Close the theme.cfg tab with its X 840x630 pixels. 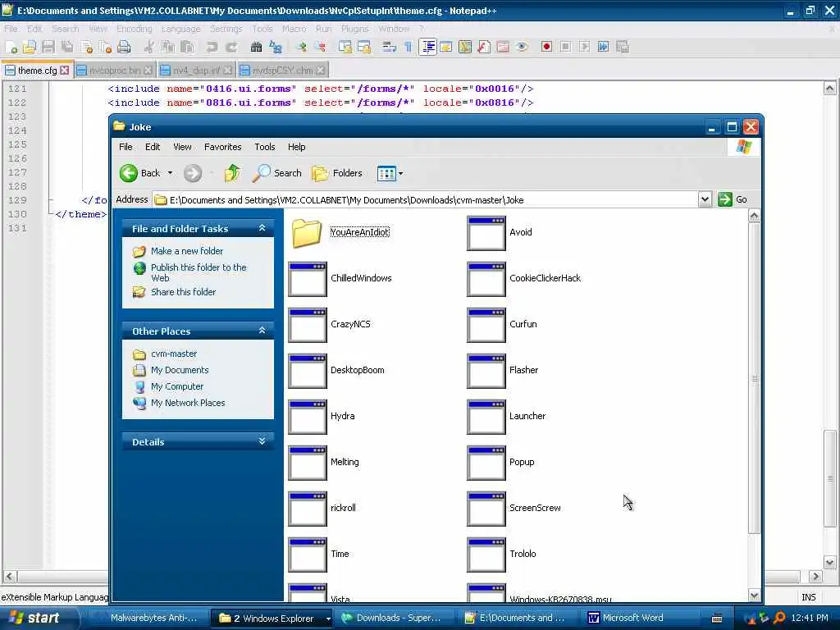[65, 71]
